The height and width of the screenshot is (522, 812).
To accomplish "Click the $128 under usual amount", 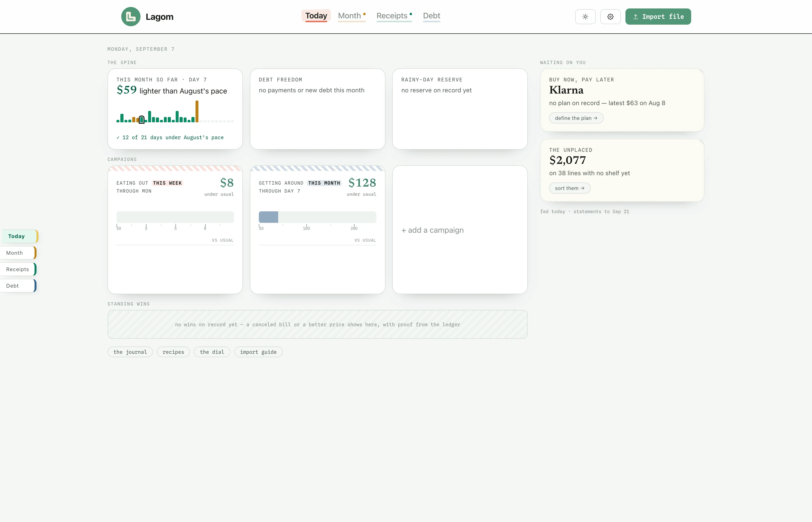I will pos(362,183).
